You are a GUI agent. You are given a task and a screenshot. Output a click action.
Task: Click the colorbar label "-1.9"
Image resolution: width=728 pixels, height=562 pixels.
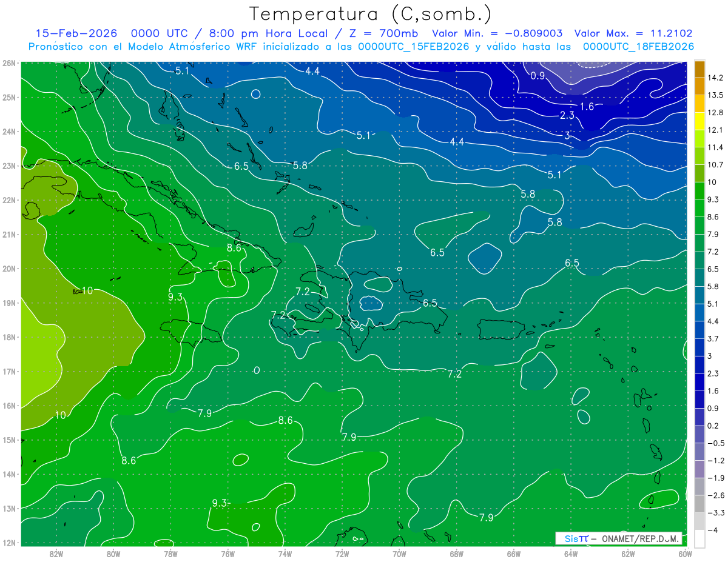pos(715,478)
